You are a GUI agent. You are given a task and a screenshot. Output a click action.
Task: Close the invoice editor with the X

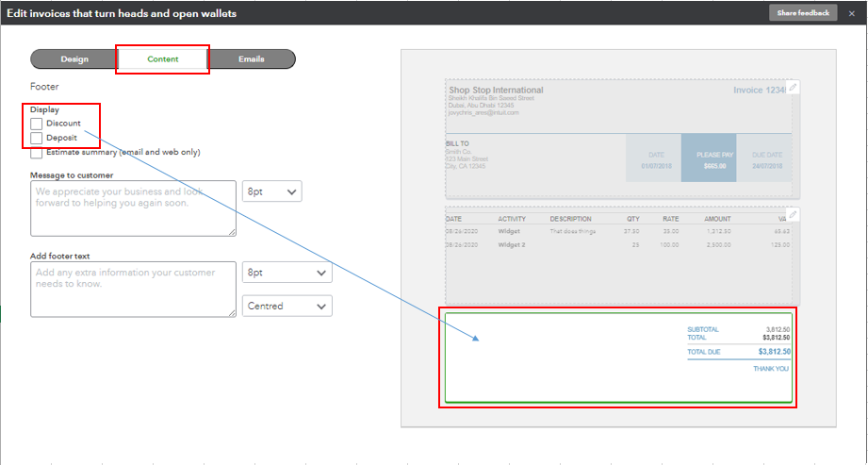(851, 13)
